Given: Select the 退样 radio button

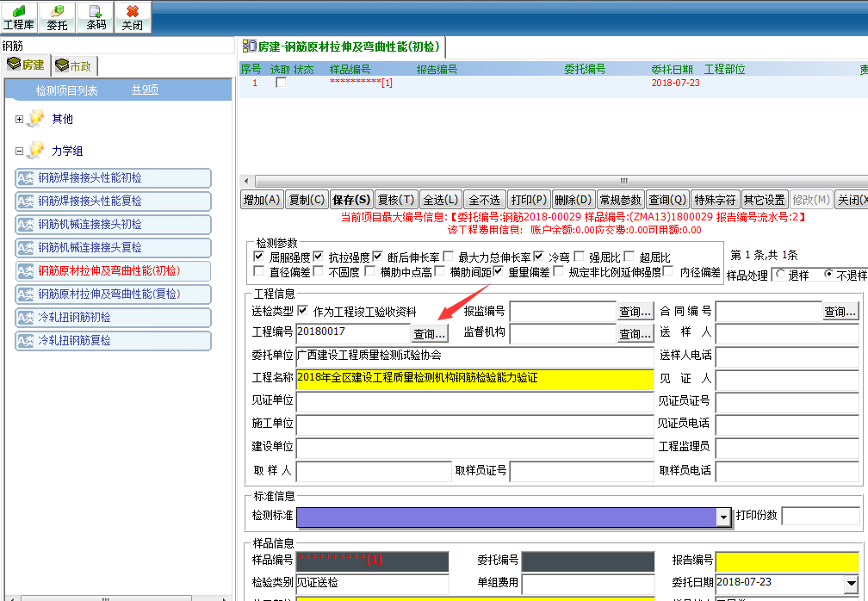Looking at the screenshot, I should (780, 275).
